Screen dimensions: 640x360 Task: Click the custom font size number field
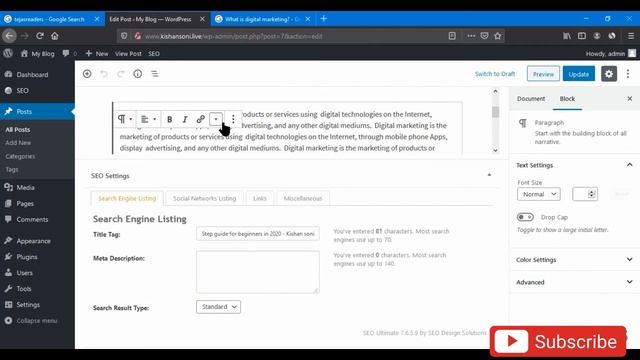(584, 194)
